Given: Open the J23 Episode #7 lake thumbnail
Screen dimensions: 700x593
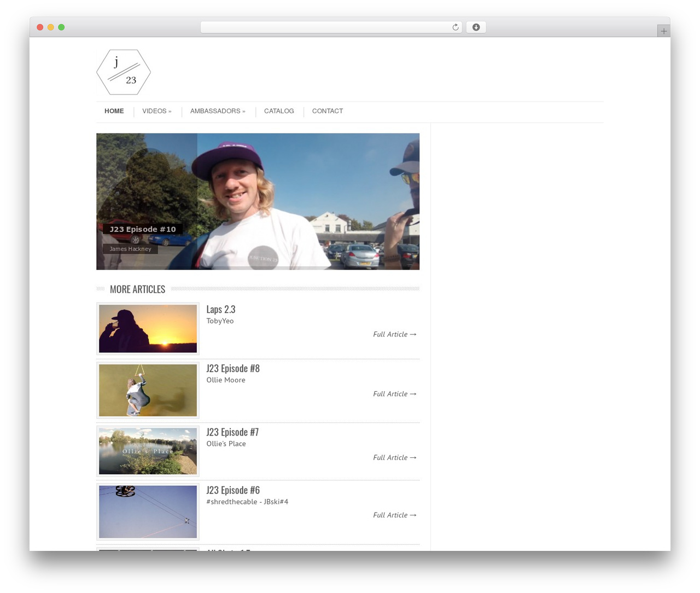Looking at the screenshot, I should tap(148, 451).
